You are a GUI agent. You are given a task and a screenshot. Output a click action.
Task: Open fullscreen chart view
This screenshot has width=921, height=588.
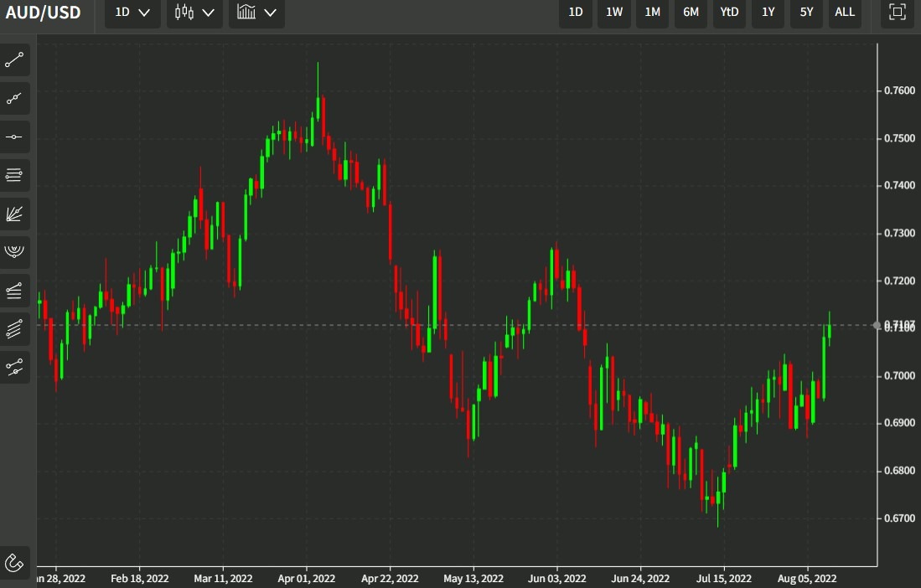(x=897, y=13)
